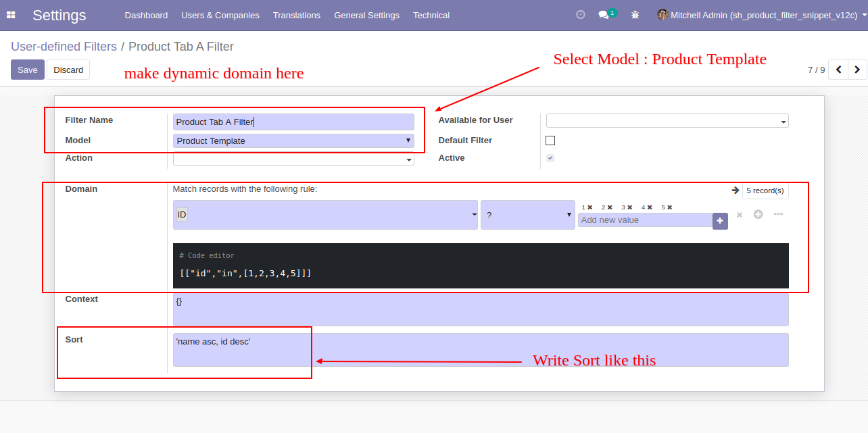
Task: Click the 'Match records with the following rule:' text
Action: coord(245,189)
